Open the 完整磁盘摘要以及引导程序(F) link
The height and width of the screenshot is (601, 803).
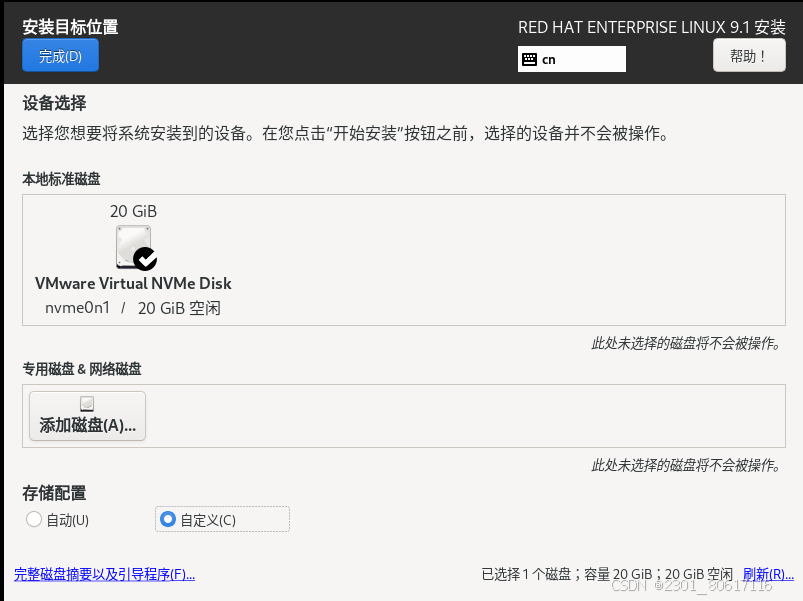pyautogui.click(x=104, y=574)
